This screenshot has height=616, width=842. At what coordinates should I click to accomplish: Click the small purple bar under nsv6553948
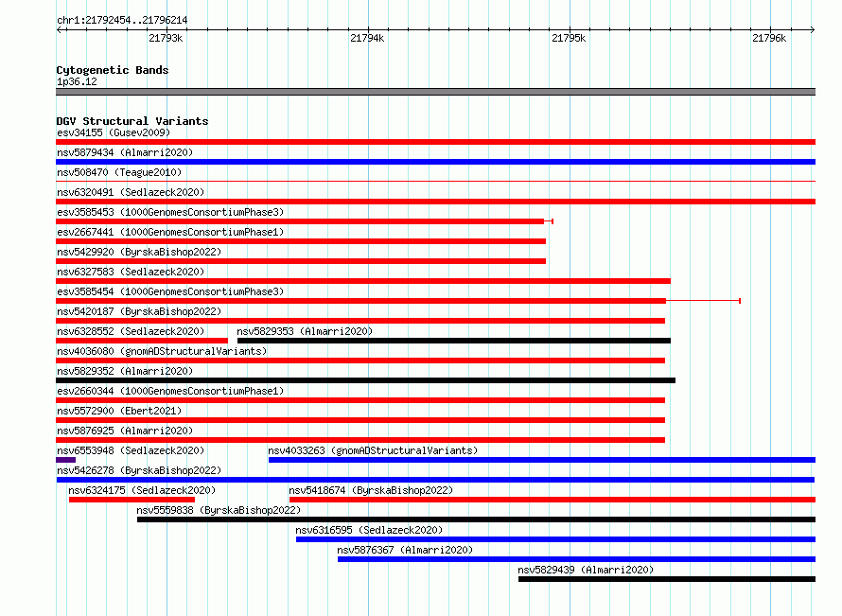tap(65, 460)
